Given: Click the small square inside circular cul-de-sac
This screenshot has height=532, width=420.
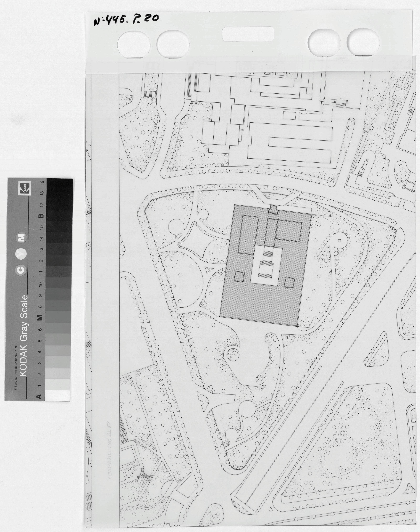Looking at the screenshot, I should (339, 240).
